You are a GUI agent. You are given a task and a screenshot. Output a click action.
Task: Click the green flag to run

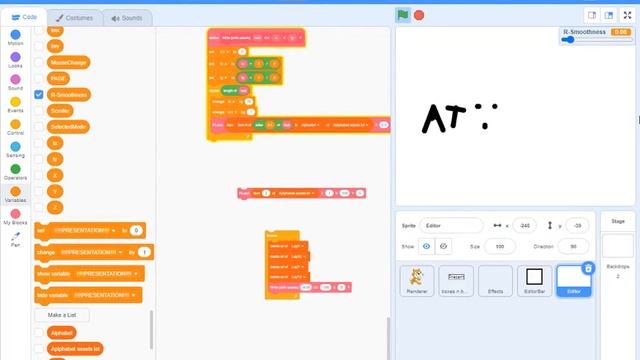click(x=402, y=16)
